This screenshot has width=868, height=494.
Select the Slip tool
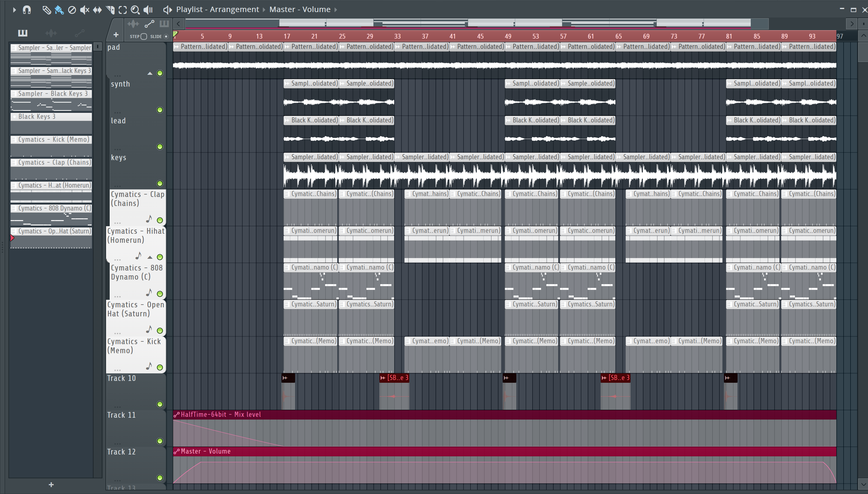(97, 10)
